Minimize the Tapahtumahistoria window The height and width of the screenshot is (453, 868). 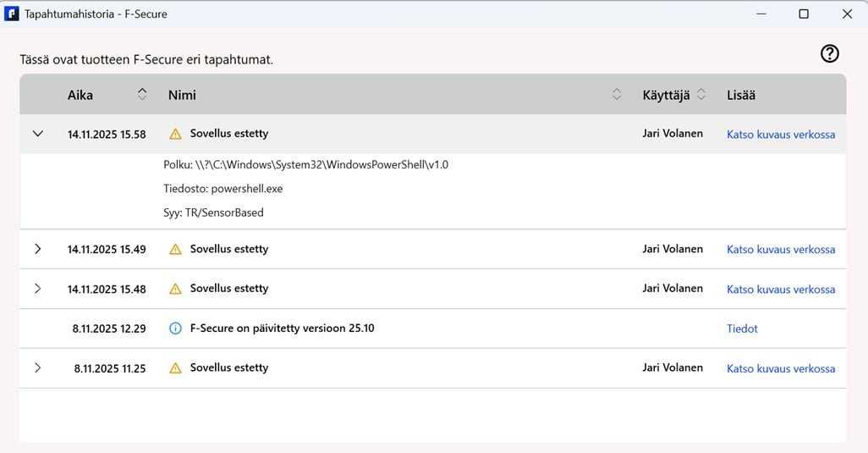[761, 14]
